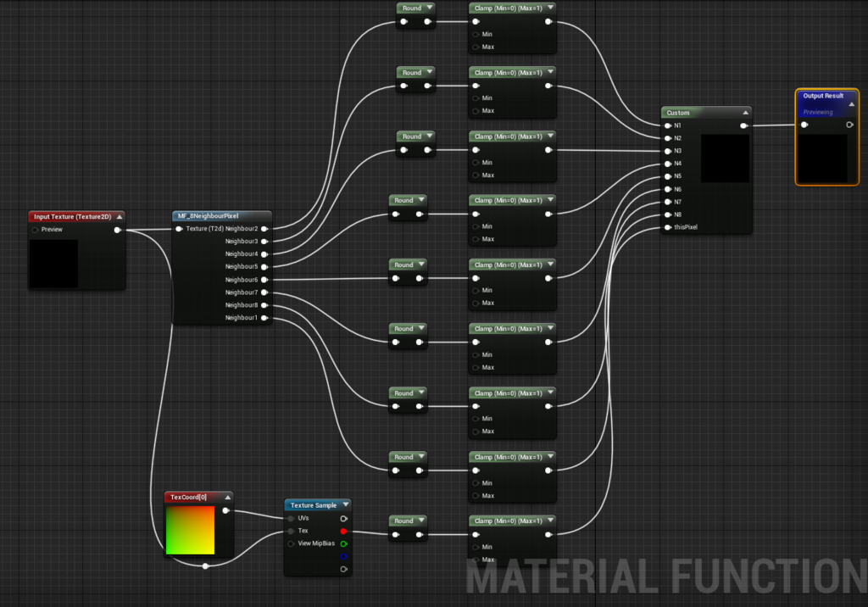The width and height of the screenshot is (868, 607).
Task: Click the Texture (T2d) input pin
Action: (180, 229)
